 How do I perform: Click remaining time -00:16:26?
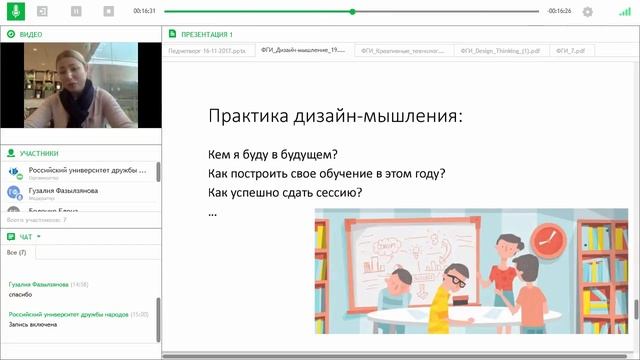559,11
